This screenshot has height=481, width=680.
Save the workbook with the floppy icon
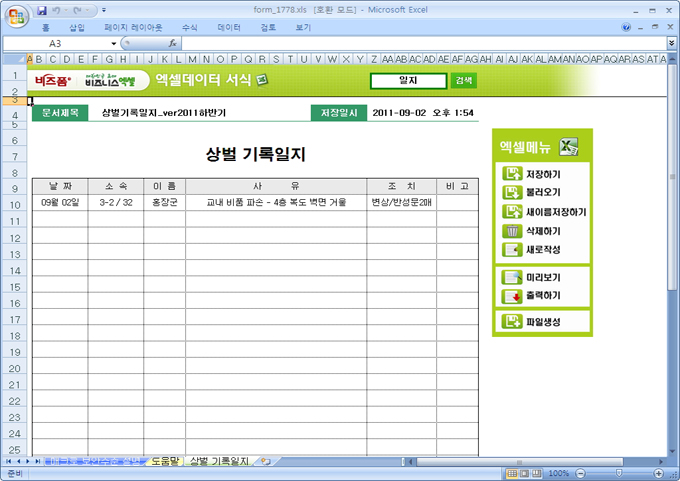42,10
